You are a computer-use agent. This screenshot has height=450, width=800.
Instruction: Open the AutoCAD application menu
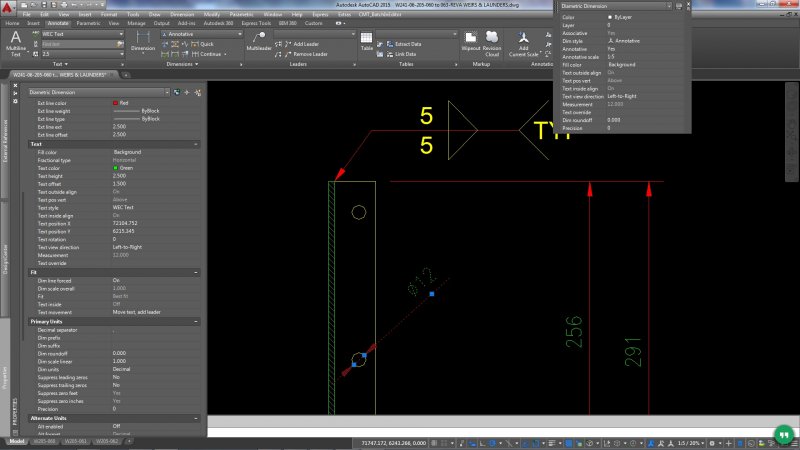7,8
